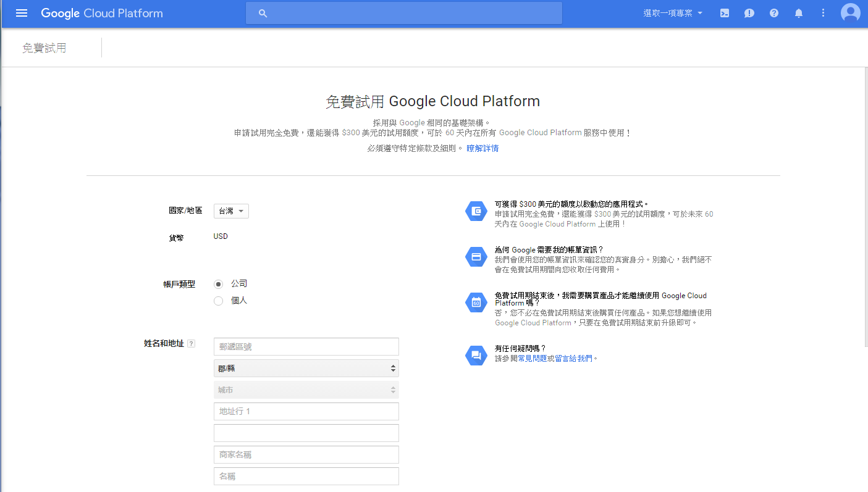Image resolution: width=868 pixels, height=492 pixels.
Task: Activate the Cloud Shell icon
Action: point(725,13)
